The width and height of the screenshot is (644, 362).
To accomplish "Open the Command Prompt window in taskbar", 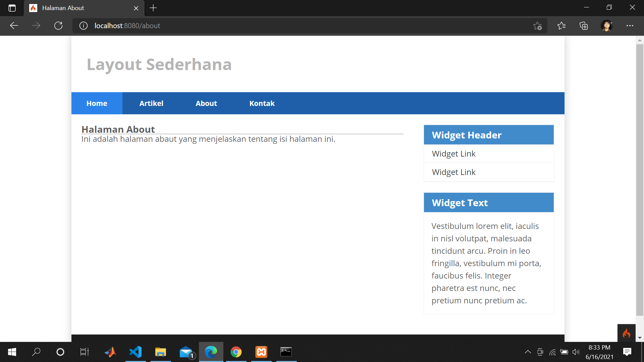I will pos(286,352).
